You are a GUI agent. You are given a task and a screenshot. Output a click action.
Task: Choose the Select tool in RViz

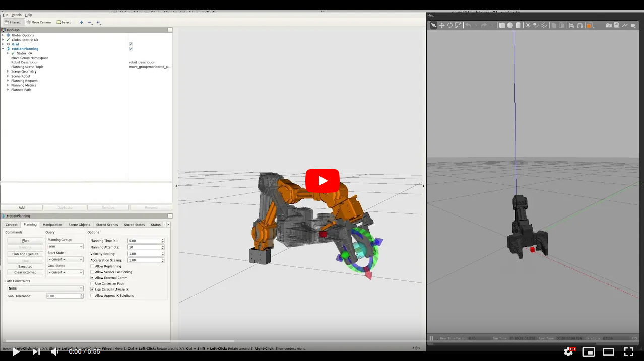(x=63, y=22)
